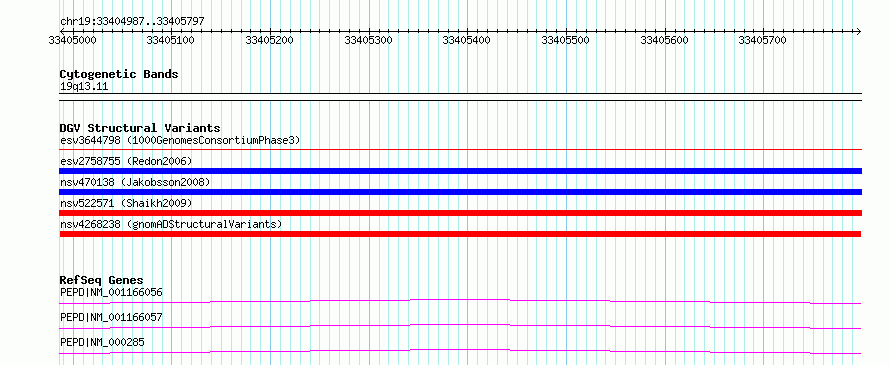The height and width of the screenshot is (365, 890).
Task: Click the right arrowhead of the ruler
Action: pyautogui.click(x=858, y=31)
